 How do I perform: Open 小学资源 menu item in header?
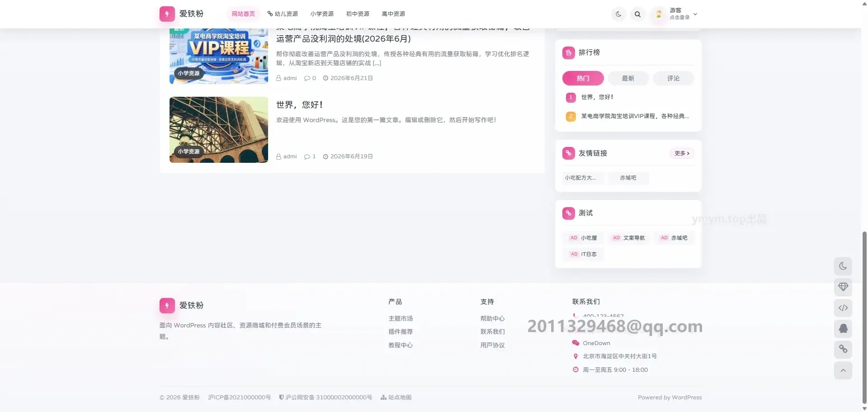point(322,14)
